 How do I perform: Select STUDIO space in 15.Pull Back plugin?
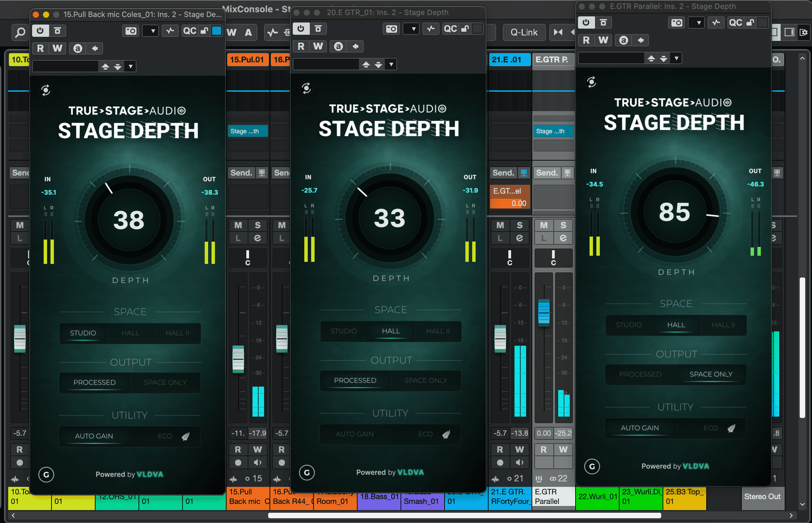[x=83, y=333]
